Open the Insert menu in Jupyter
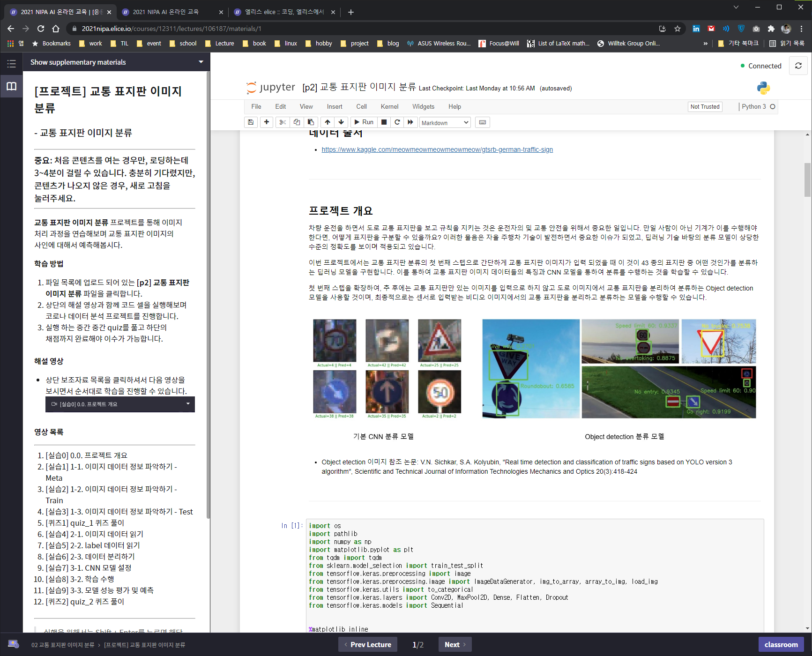The height and width of the screenshot is (656, 812). point(335,107)
